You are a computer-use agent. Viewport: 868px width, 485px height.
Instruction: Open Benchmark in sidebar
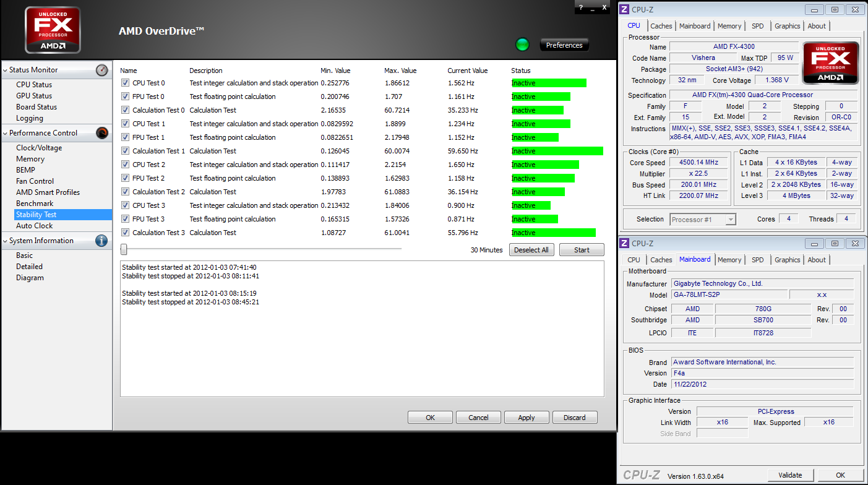(x=35, y=204)
